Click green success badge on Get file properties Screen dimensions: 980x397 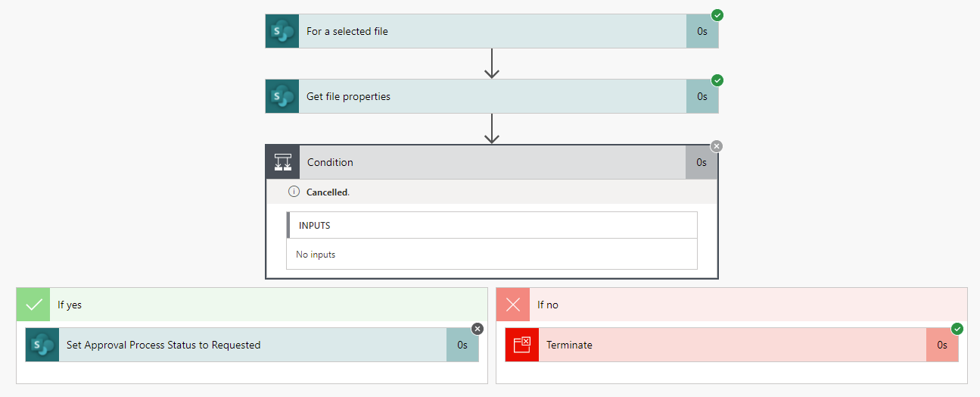click(x=717, y=80)
